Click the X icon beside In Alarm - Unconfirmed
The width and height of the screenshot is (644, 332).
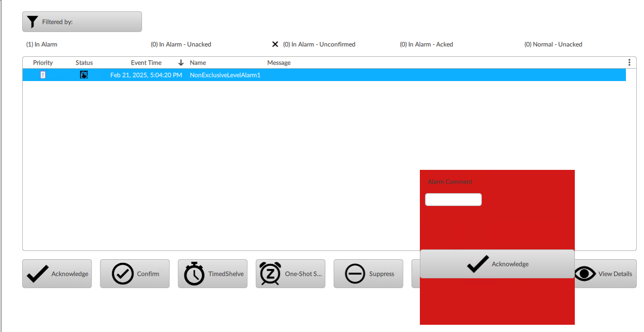[275, 44]
